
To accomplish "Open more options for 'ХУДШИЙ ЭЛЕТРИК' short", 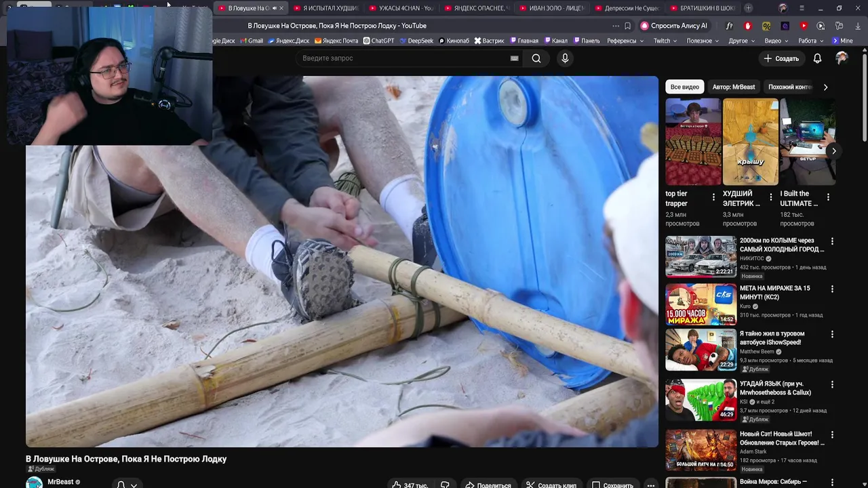I will click(x=770, y=197).
